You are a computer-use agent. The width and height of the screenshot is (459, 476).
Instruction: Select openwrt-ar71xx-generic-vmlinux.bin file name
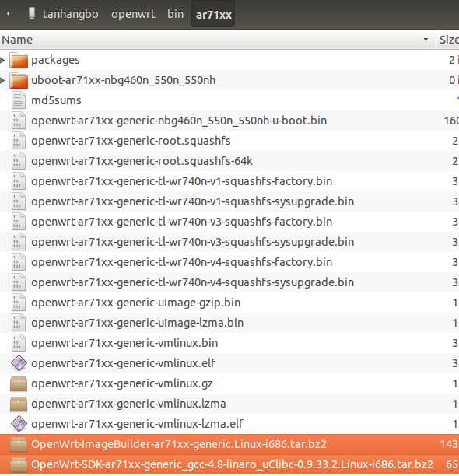(124, 343)
